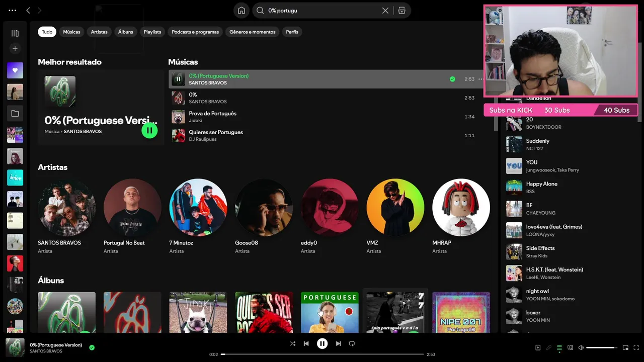The height and width of the screenshot is (362, 644).
Task: Open the Liked Songs heart tile
Action: coord(15,70)
